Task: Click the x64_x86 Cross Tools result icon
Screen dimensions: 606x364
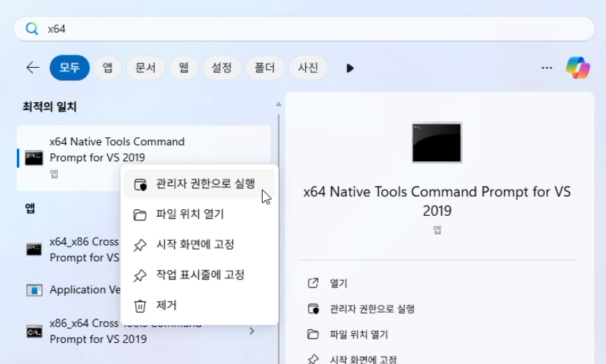Action: point(34,249)
